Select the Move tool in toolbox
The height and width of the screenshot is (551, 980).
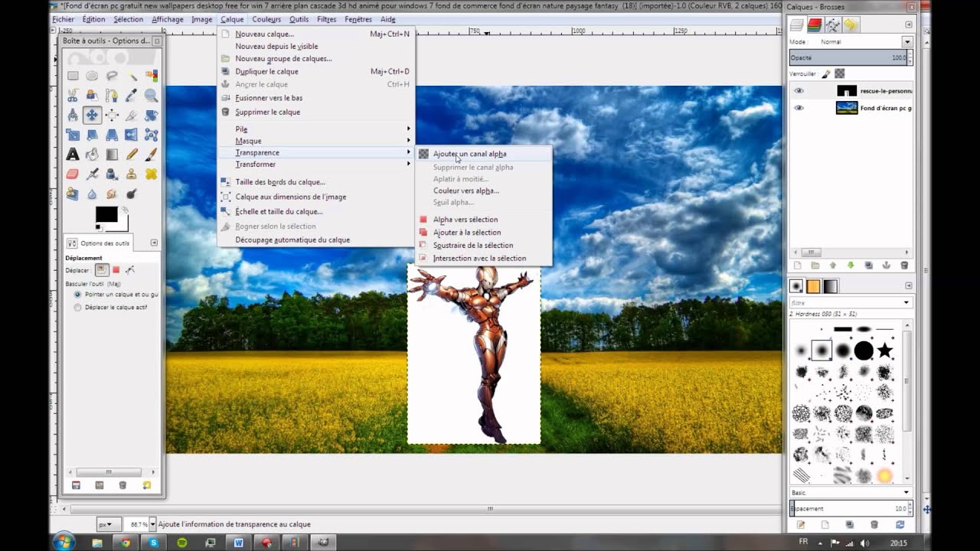click(x=92, y=116)
